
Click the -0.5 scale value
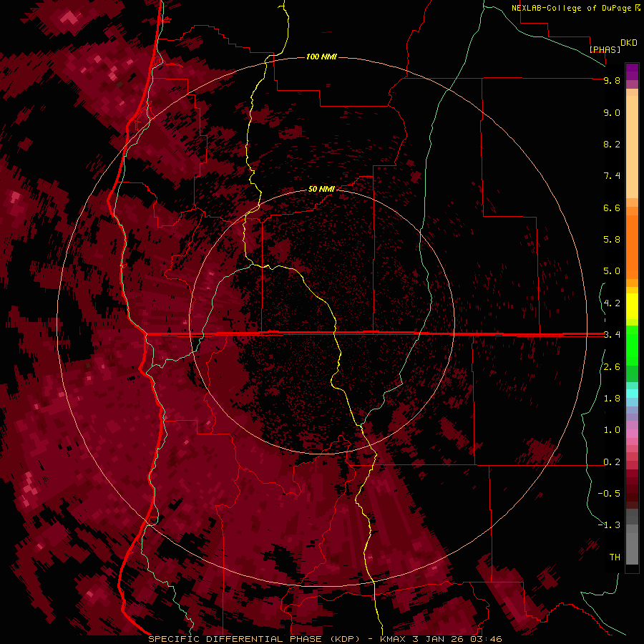(609, 494)
